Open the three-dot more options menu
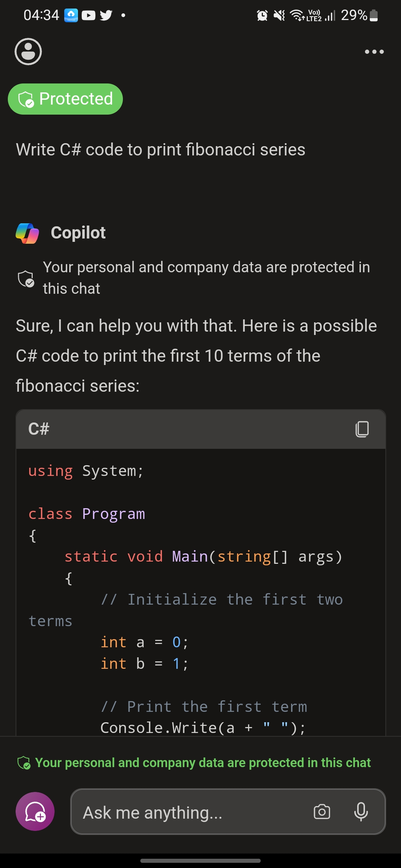 coord(374,52)
